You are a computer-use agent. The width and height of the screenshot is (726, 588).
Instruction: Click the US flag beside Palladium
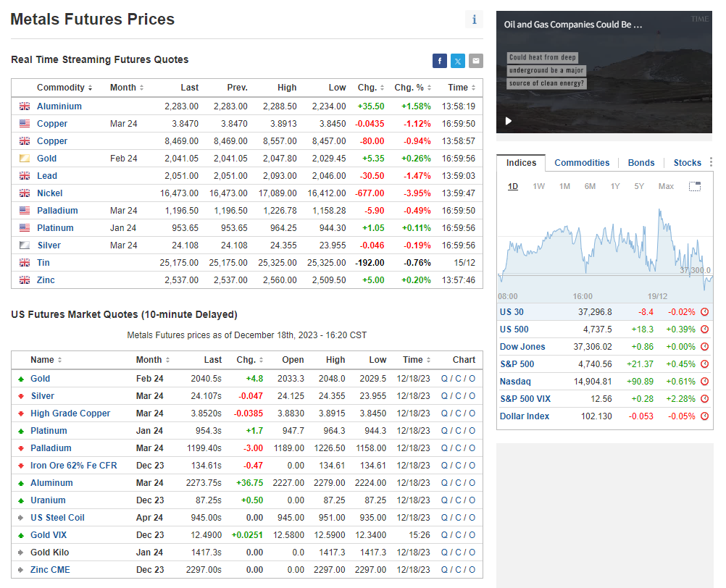(x=25, y=211)
